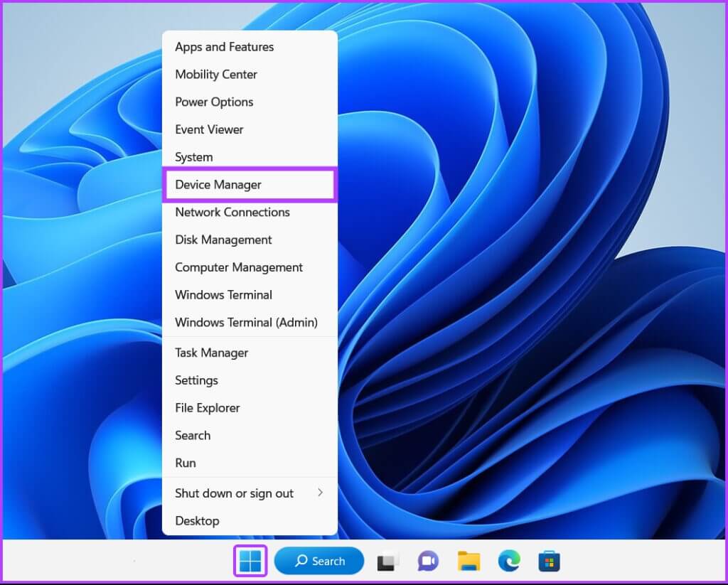Launch Event Viewer
728x585 pixels.
click(209, 129)
